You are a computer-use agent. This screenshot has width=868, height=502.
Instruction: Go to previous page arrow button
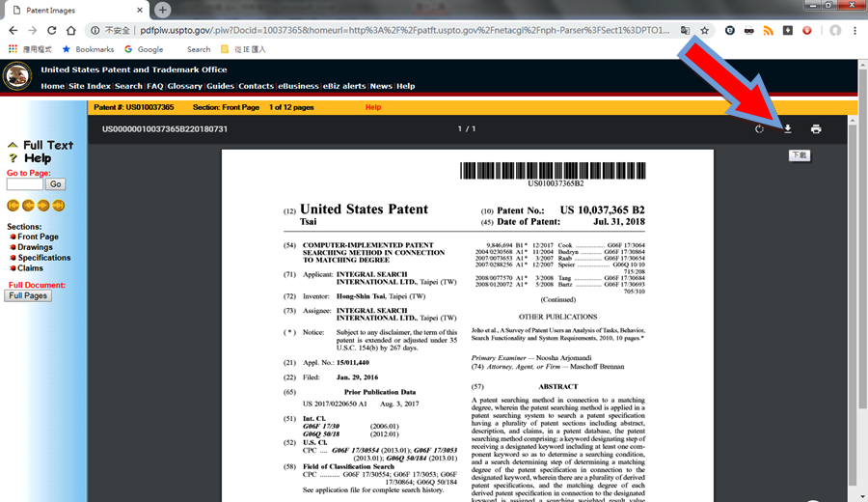pos(28,206)
